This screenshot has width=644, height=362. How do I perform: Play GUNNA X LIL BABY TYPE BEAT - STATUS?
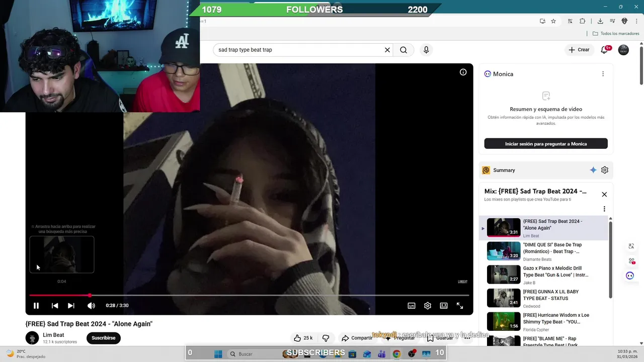[x=543, y=298]
